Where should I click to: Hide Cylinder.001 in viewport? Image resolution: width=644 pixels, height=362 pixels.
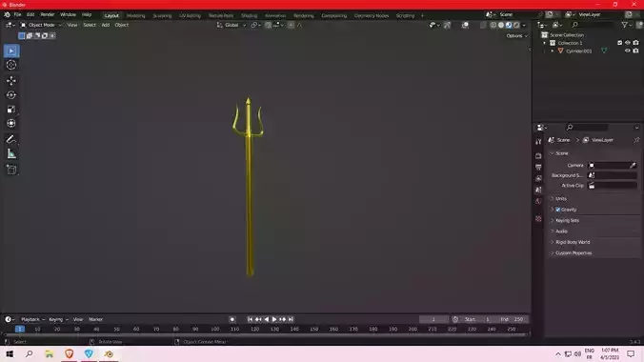coord(628,50)
